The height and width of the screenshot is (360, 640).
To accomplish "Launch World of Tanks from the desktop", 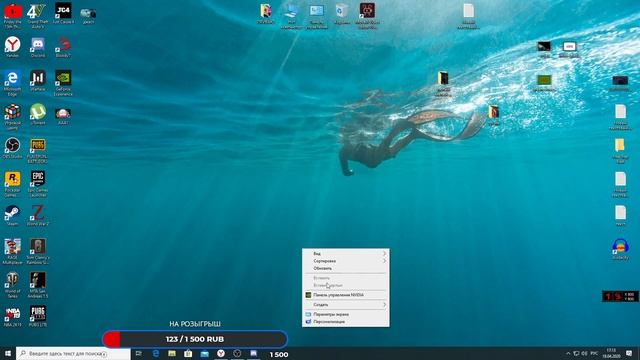I will 12,285.
